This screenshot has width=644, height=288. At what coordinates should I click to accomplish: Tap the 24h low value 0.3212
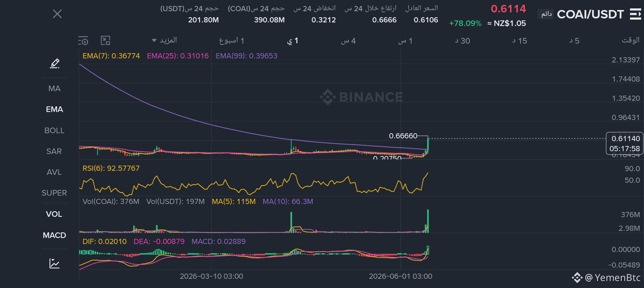(324, 20)
